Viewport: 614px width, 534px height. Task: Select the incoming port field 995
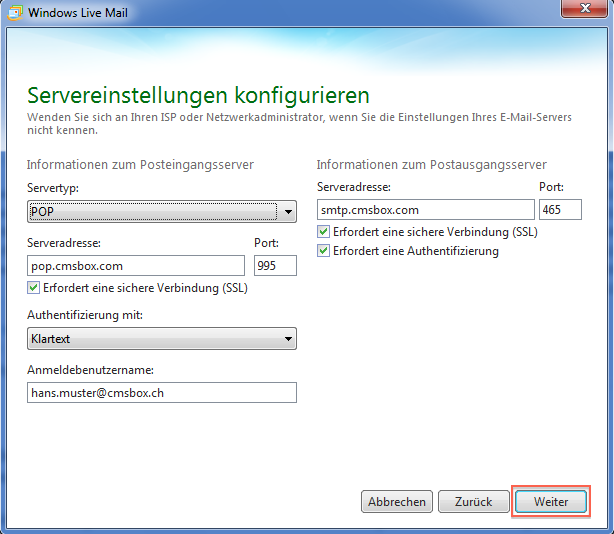click(275, 265)
